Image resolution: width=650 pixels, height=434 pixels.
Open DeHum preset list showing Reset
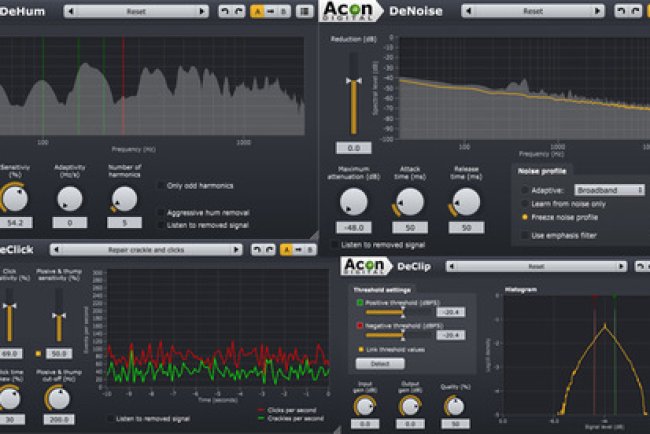click(x=136, y=11)
